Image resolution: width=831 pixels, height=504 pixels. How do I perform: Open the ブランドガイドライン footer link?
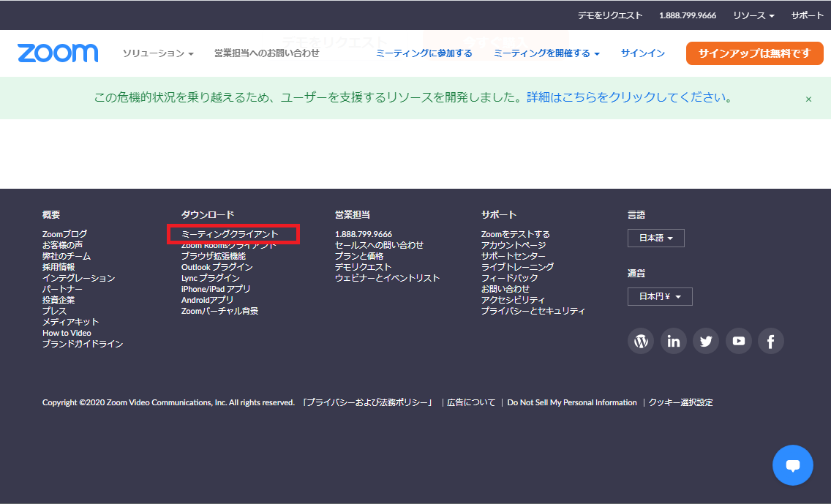point(83,344)
